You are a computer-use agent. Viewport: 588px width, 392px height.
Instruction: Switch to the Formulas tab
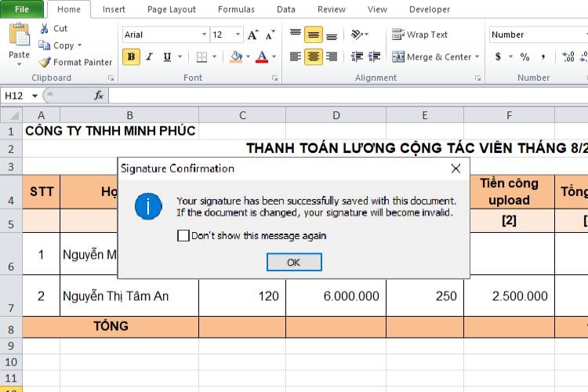point(236,9)
